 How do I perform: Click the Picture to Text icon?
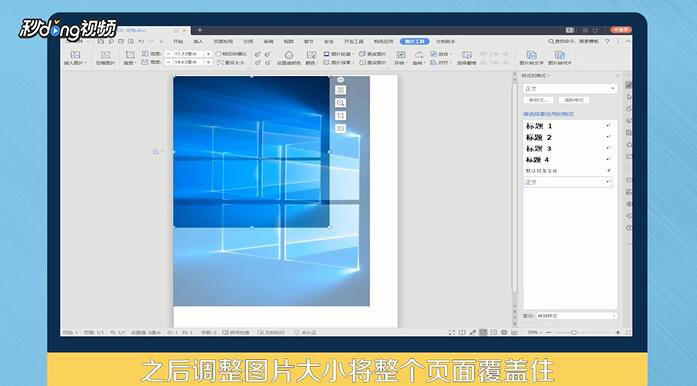click(x=531, y=55)
